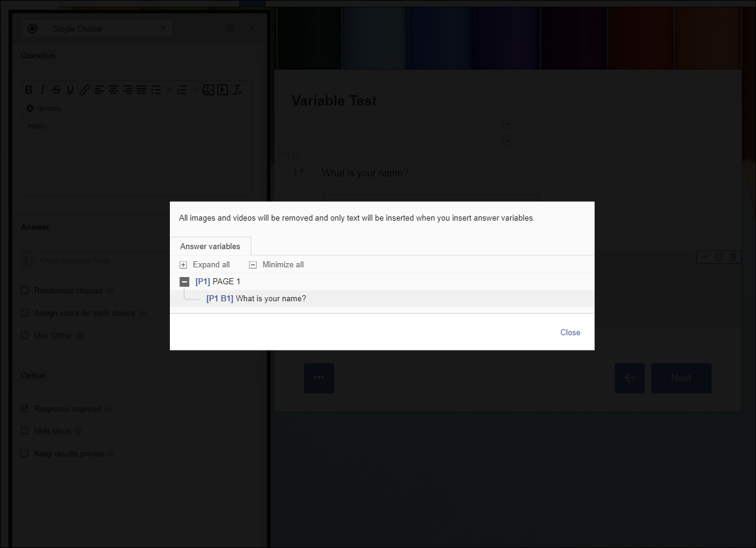Viewport: 756px width, 548px height.
Task: Open bulleted list style dropdown arrow
Action: [x=169, y=90]
